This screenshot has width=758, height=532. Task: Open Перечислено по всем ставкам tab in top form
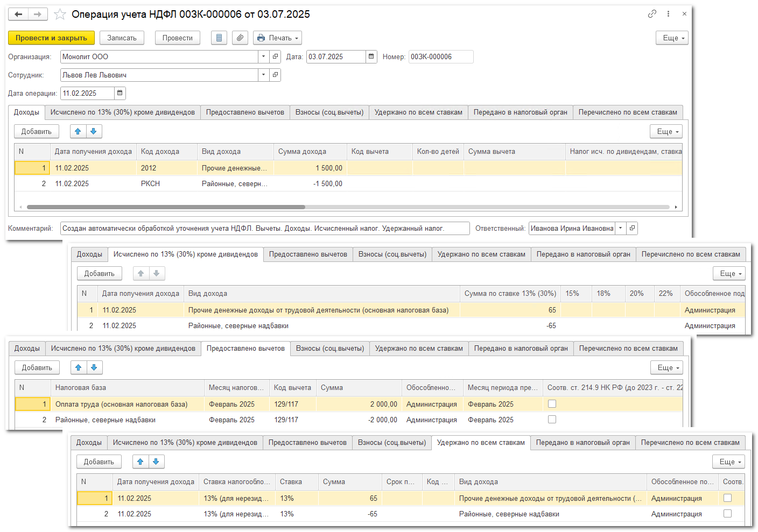[628, 112]
